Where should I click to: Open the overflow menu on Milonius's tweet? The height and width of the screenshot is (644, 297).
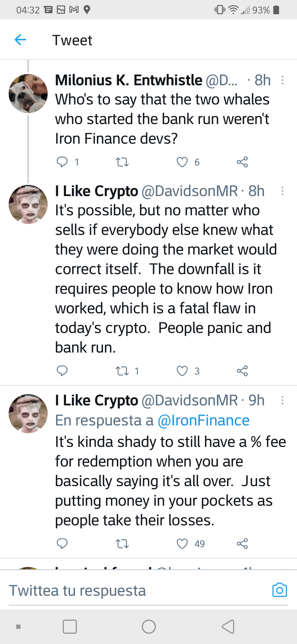pyautogui.click(x=283, y=80)
